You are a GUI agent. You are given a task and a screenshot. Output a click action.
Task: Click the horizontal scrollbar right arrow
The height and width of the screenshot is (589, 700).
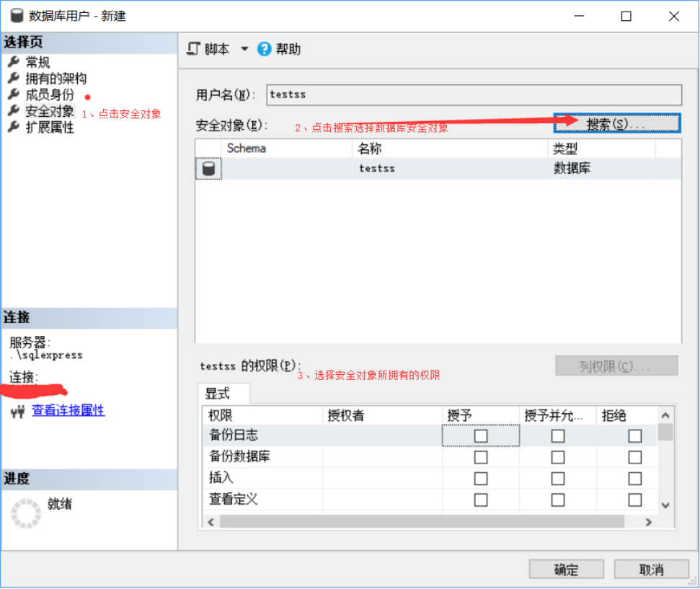(x=649, y=522)
